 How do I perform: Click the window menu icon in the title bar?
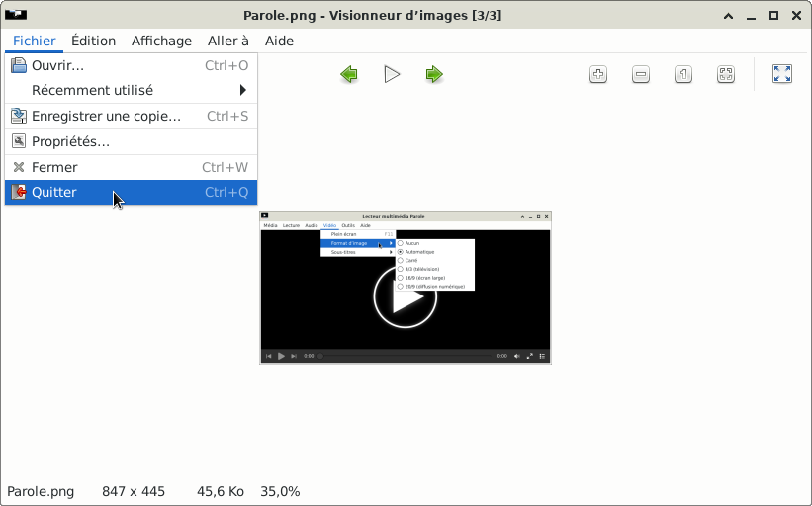pyautogui.click(x=16, y=15)
